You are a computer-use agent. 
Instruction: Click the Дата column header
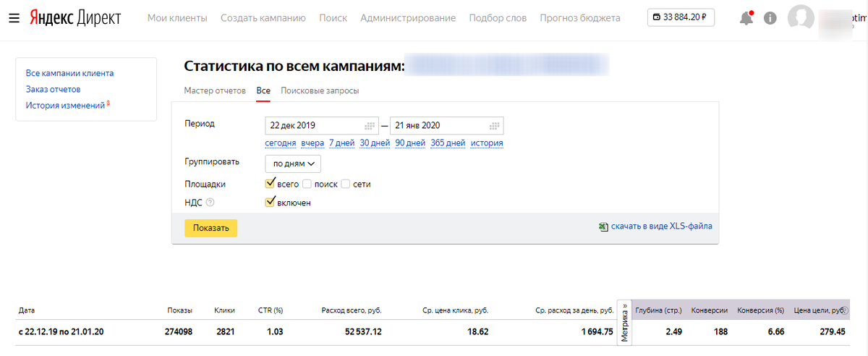tap(27, 311)
